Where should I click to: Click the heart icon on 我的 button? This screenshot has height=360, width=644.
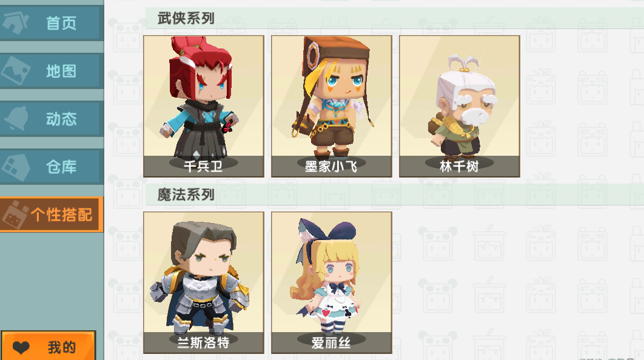(x=21, y=347)
